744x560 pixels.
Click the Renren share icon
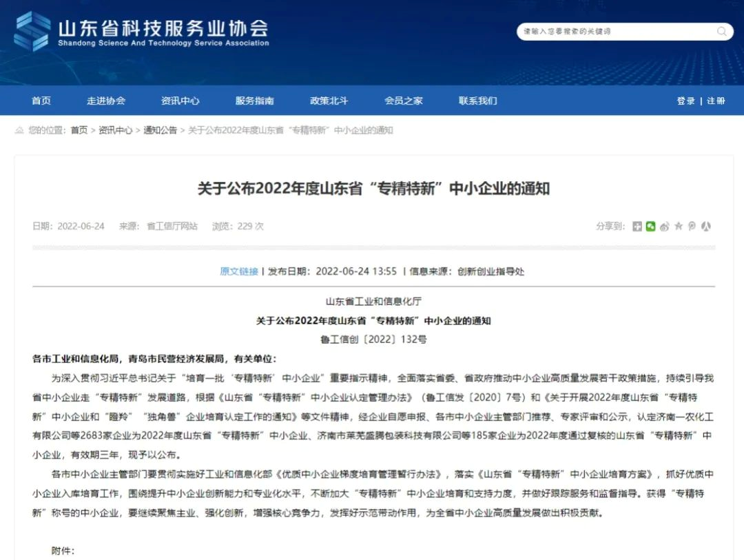pos(705,226)
